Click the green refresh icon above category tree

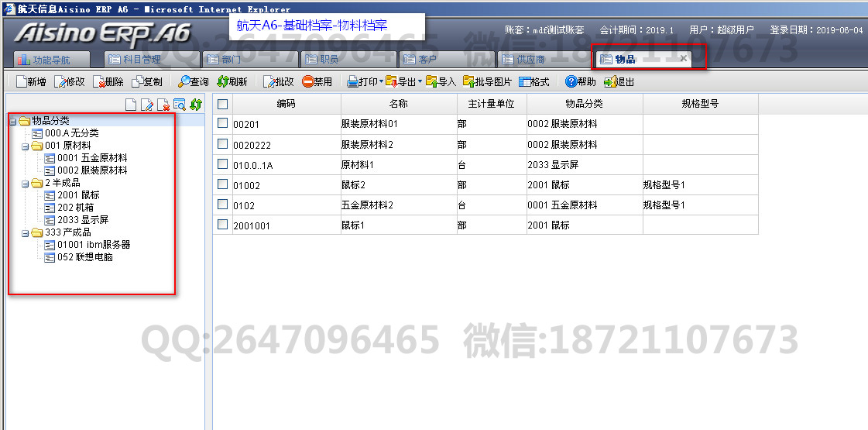click(196, 105)
